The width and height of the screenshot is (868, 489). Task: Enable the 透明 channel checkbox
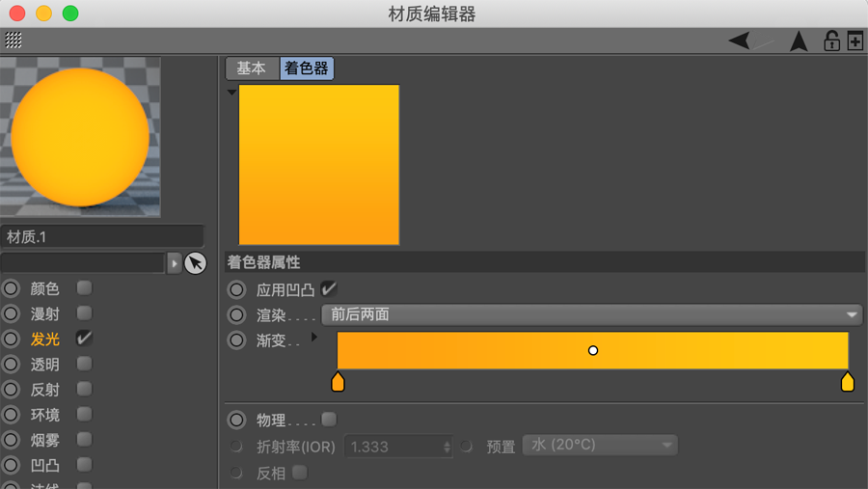pyautogui.click(x=84, y=364)
